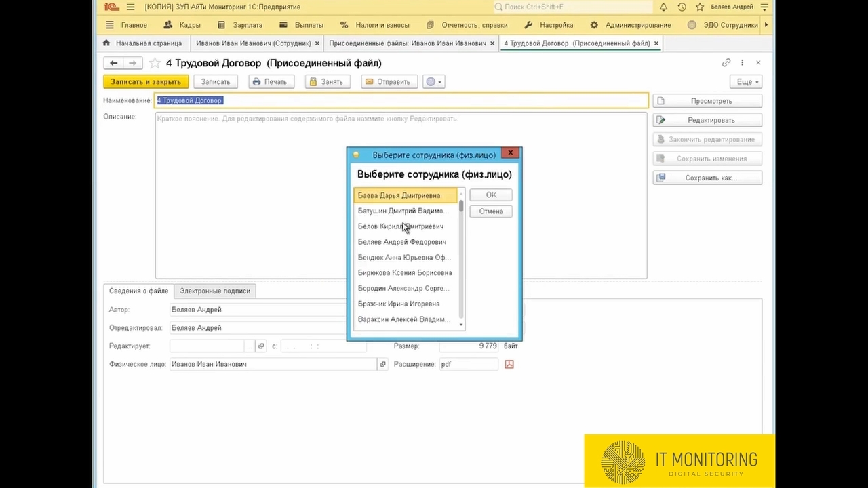Click the red PDF file icon
This screenshot has height=488, width=868.
tap(509, 364)
